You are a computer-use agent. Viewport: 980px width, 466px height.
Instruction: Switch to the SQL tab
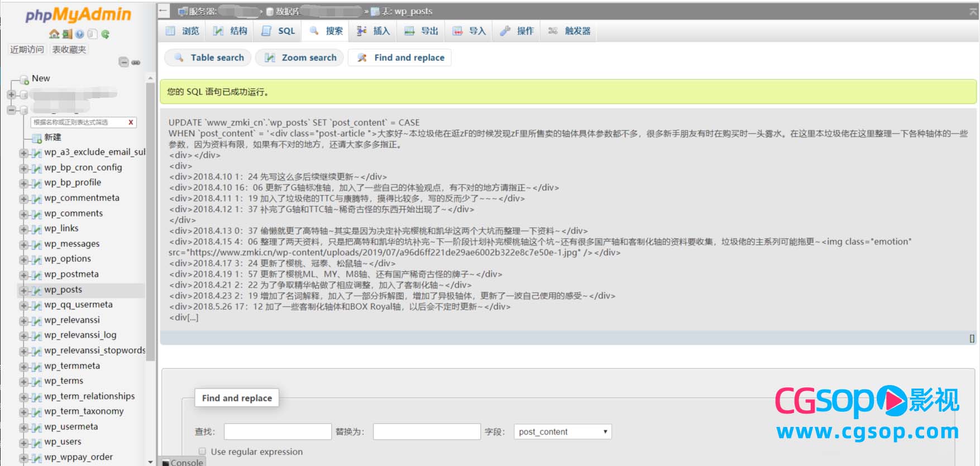click(278, 31)
